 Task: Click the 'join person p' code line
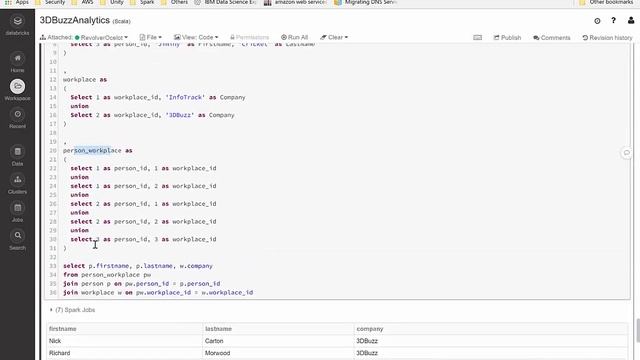pyautogui.click(x=142, y=284)
